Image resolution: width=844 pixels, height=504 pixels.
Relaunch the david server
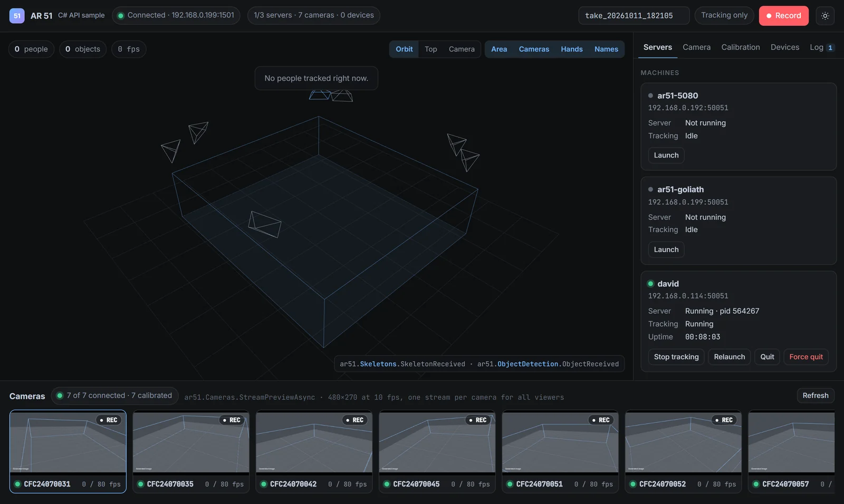point(729,357)
